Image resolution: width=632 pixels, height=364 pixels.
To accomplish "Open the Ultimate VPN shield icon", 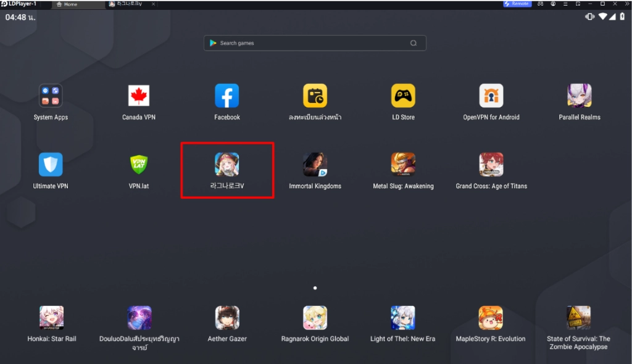I will point(51,165).
